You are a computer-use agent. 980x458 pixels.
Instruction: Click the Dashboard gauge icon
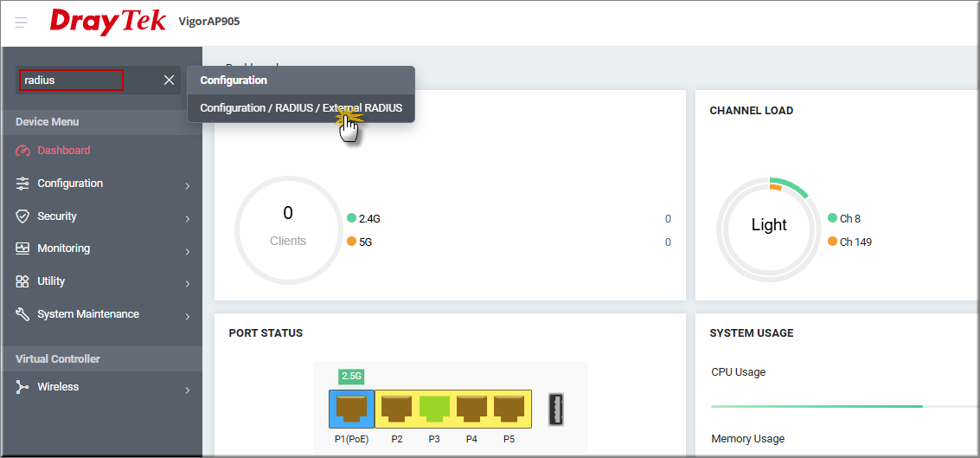pyautogui.click(x=23, y=151)
